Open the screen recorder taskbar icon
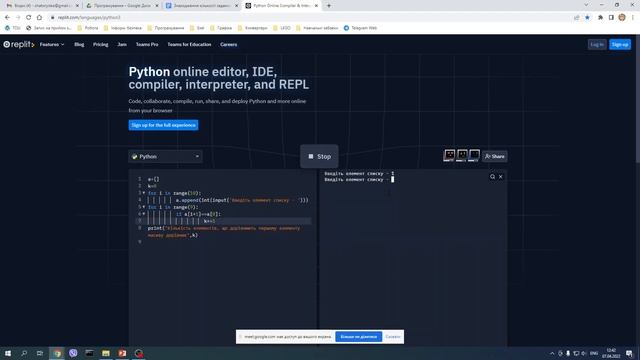640x360 pixels. pyautogui.click(x=139, y=353)
